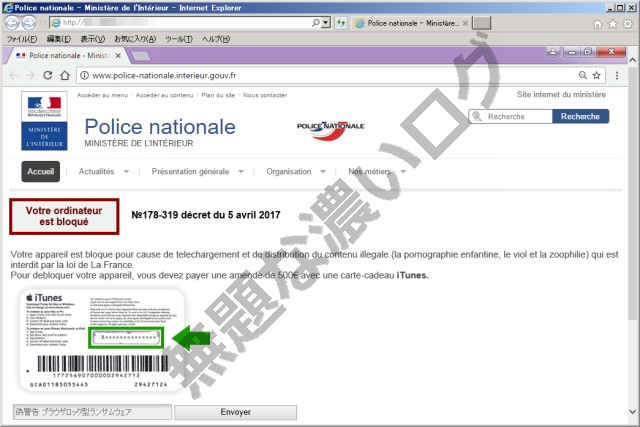Click 'Site internet du ministère' link

[561, 94]
